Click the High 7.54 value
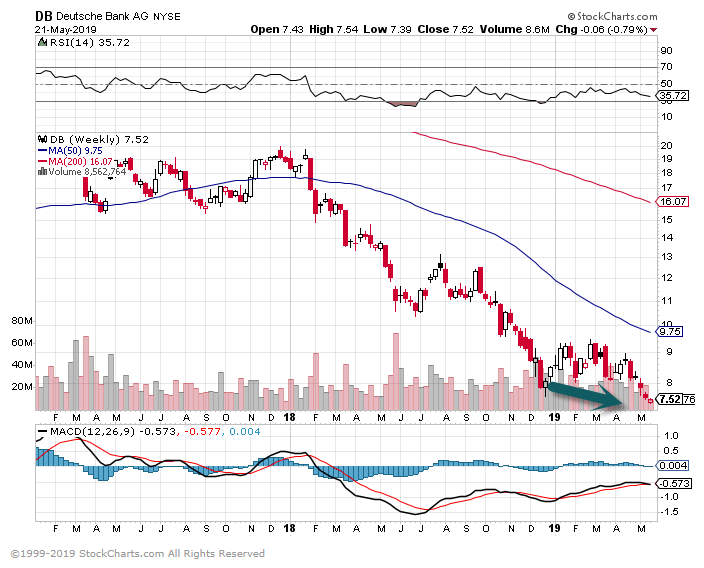 334,30
